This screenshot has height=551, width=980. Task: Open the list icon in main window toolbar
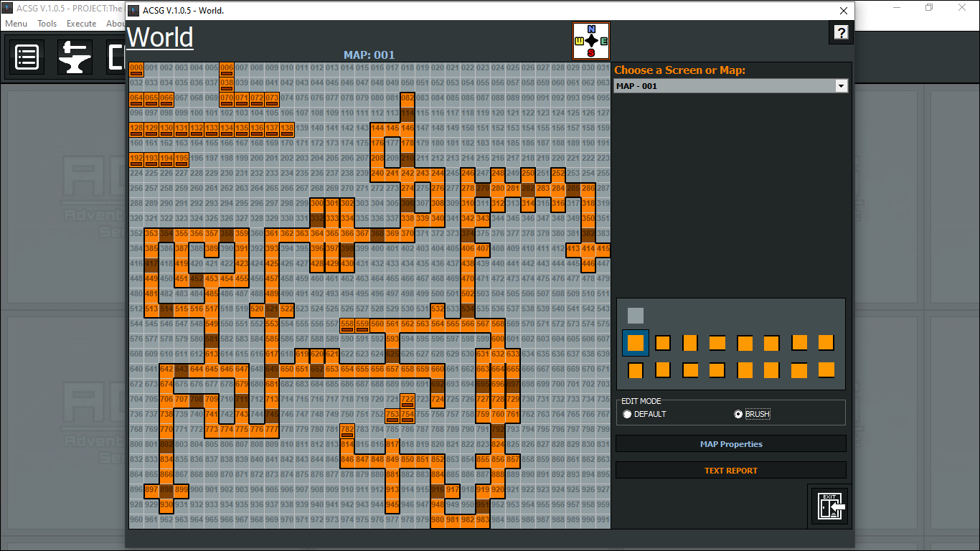[27, 57]
